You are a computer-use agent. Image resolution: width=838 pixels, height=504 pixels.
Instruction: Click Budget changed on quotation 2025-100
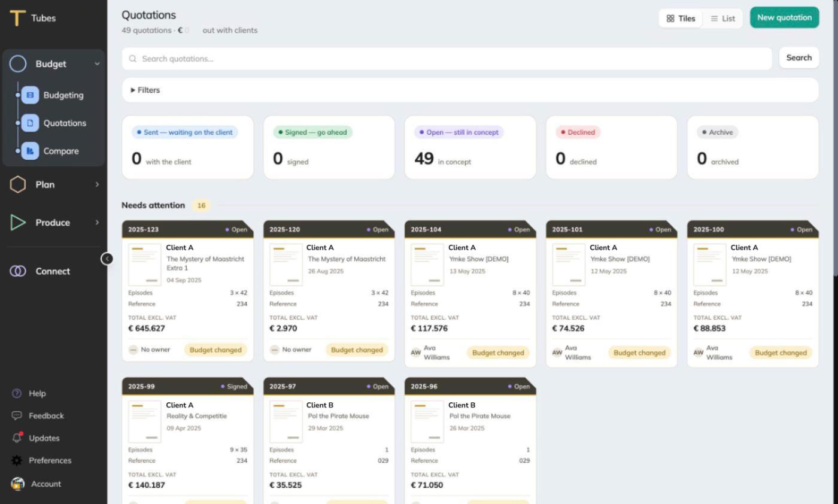coord(781,353)
